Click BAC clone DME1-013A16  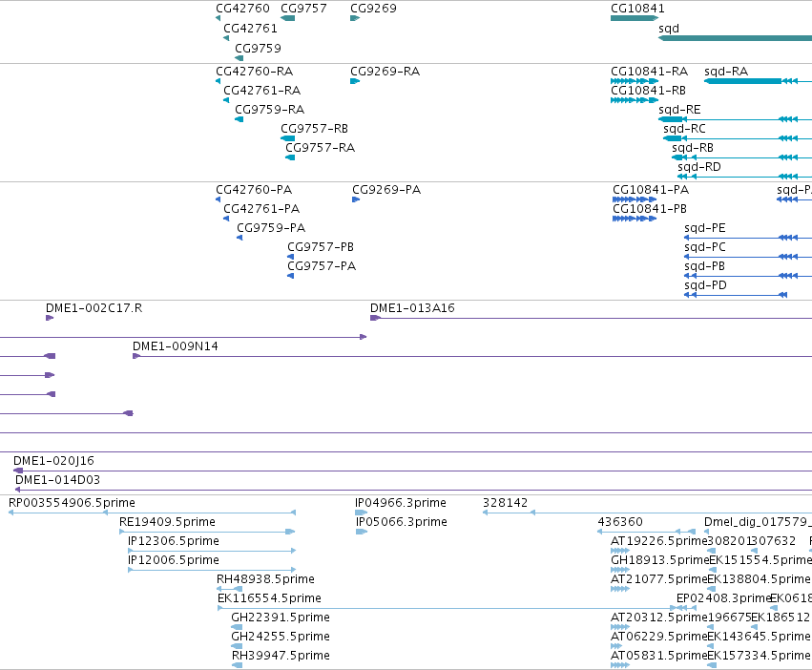click(x=412, y=307)
